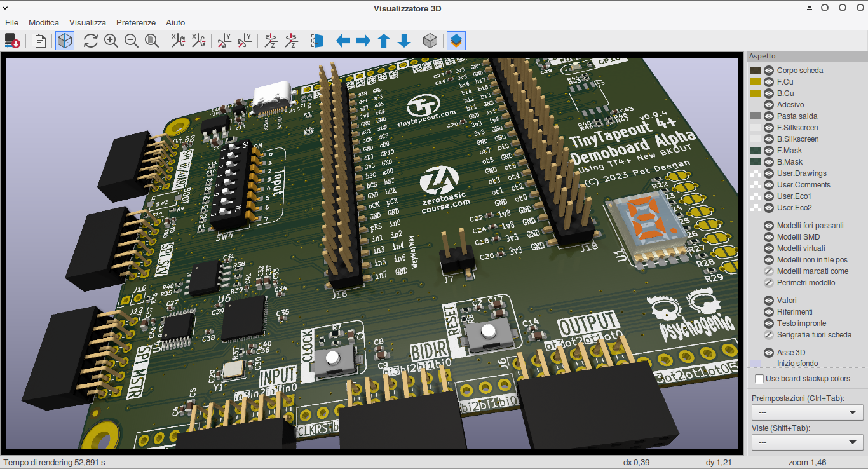Open the Preferenze menu

point(136,22)
